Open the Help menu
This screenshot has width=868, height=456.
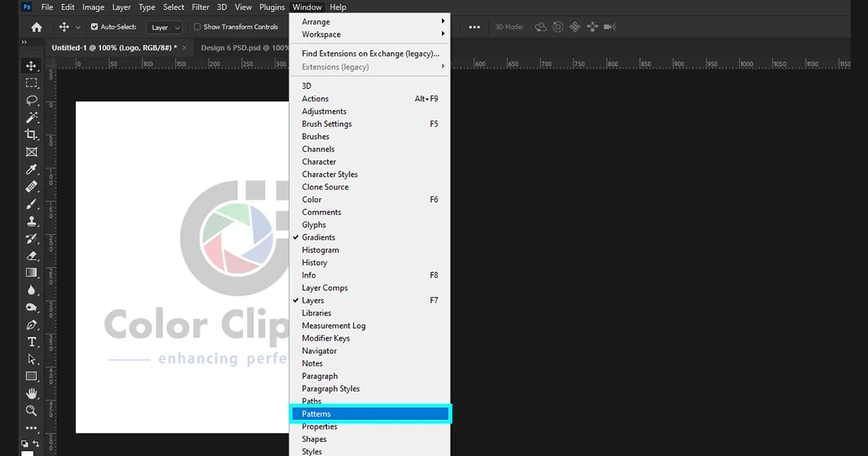337,7
